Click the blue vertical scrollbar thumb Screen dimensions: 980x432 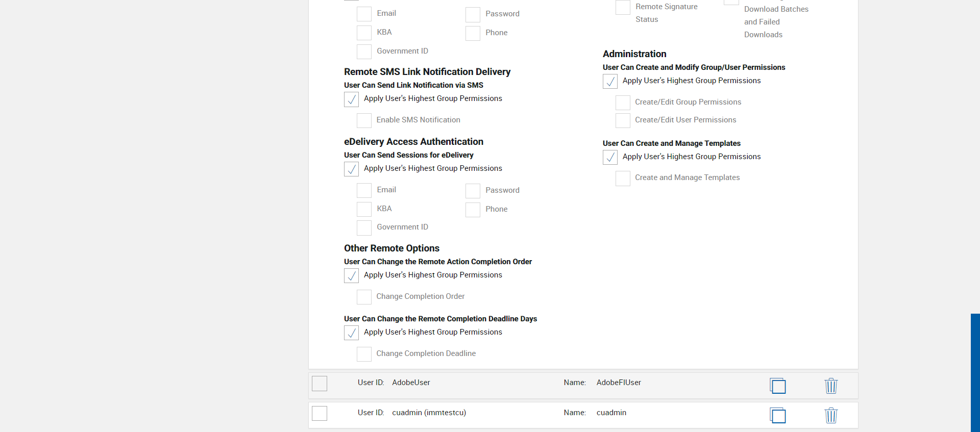coord(975,372)
